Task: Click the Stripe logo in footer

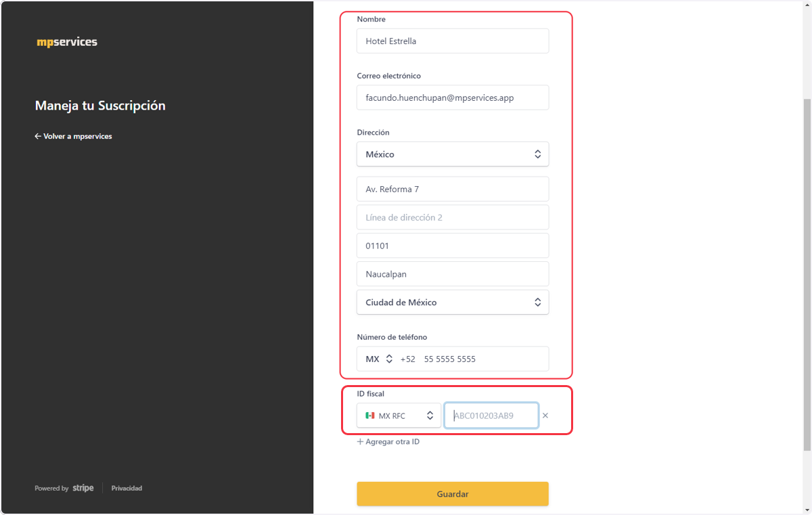Action: click(83, 488)
